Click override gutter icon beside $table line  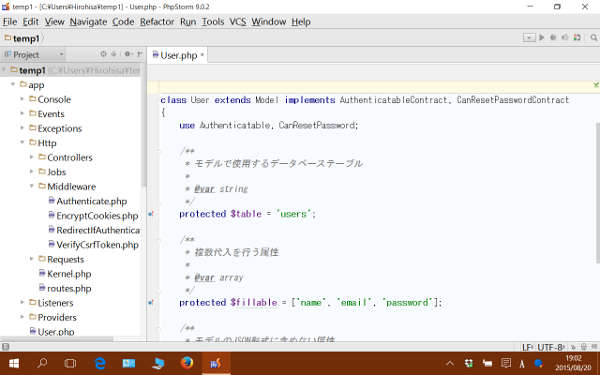(x=151, y=214)
